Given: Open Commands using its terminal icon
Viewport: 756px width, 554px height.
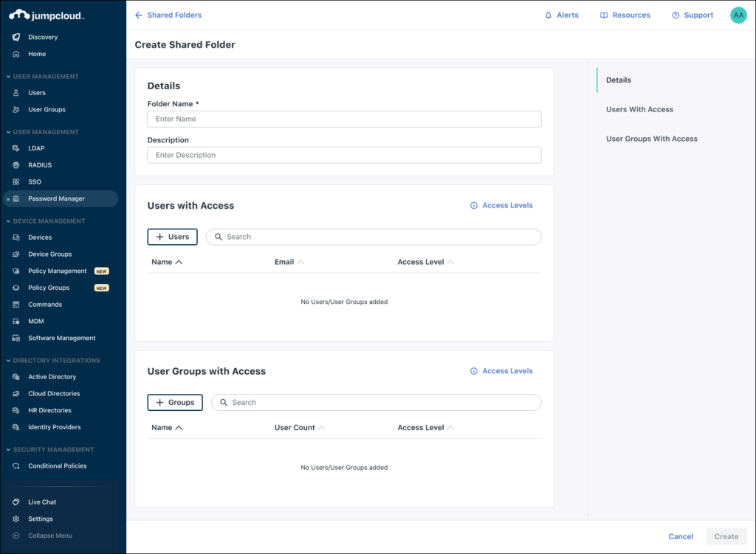Looking at the screenshot, I should (x=16, y=304).
